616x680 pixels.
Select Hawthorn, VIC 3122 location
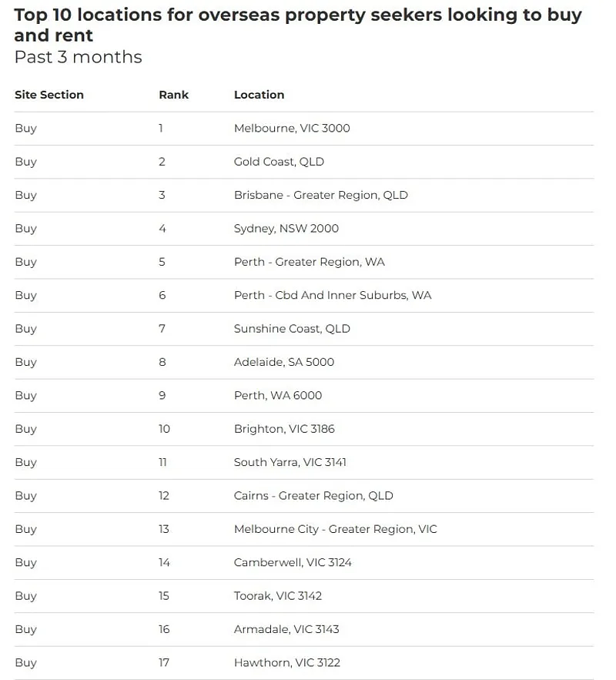tap(286, 662)
